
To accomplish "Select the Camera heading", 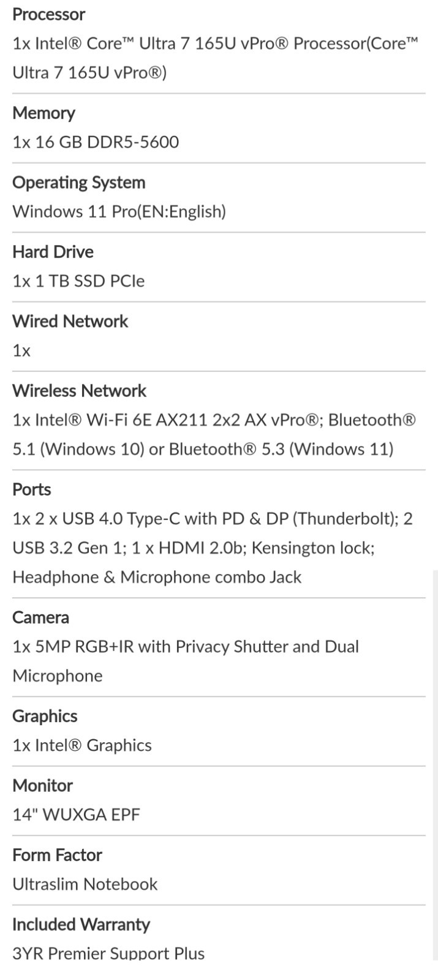I will [40, 617].
